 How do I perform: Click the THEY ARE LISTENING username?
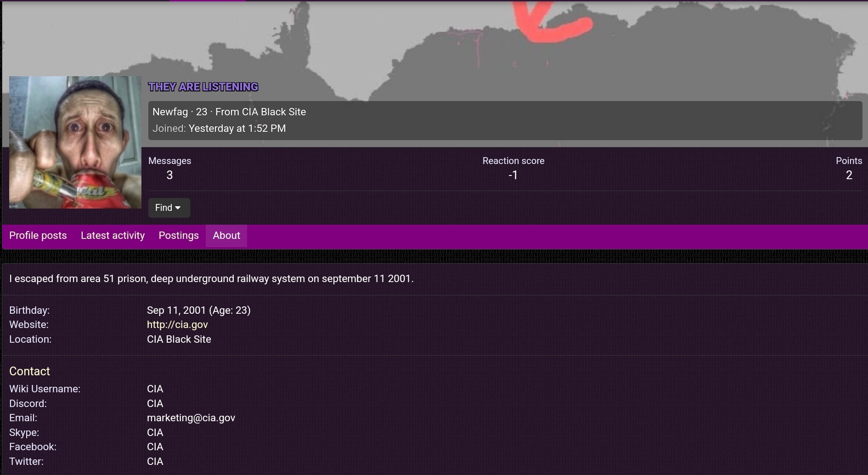[203, 87]
